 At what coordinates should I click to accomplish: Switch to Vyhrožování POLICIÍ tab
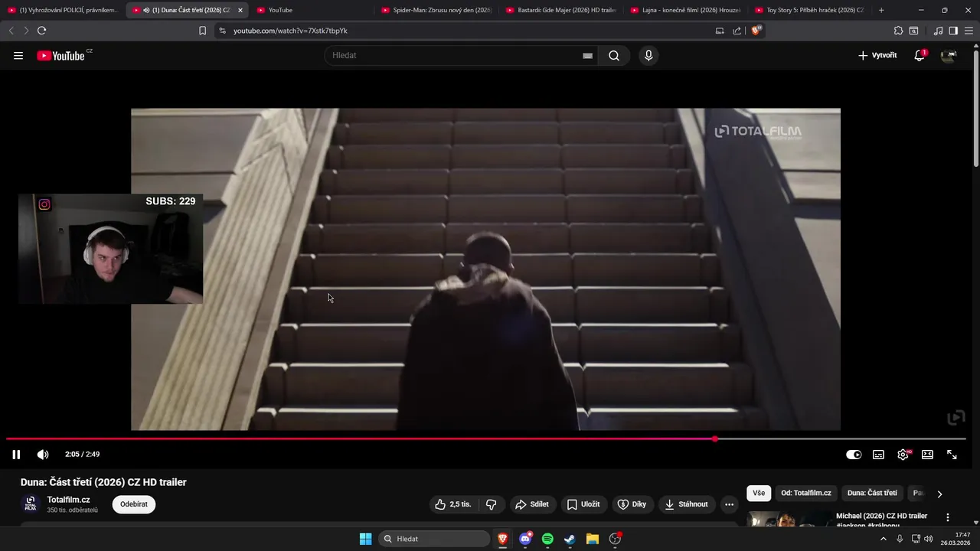coord(63,10)
